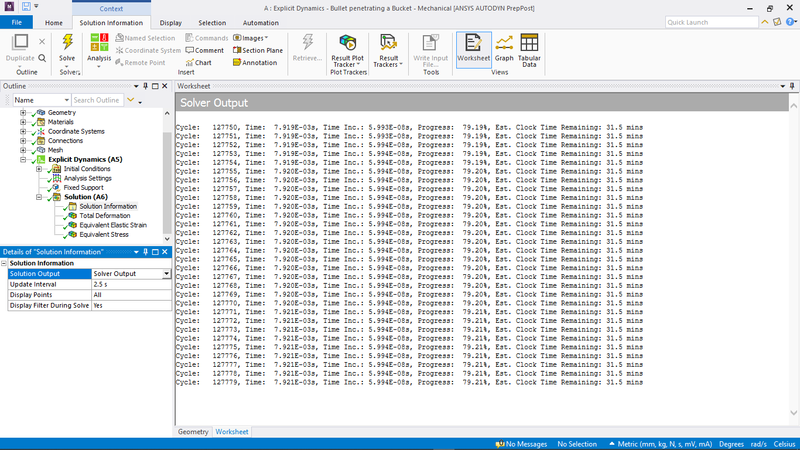This screenshot has height=450, width=800.
Task: Open the Tabular Data view icon
Action: pos(529,43)
